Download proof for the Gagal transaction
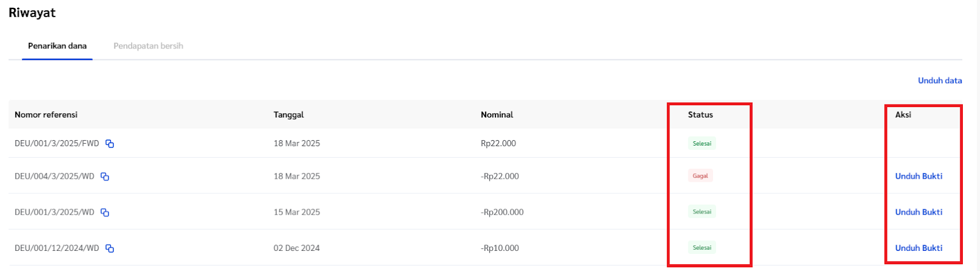 [x=919, y=176]
